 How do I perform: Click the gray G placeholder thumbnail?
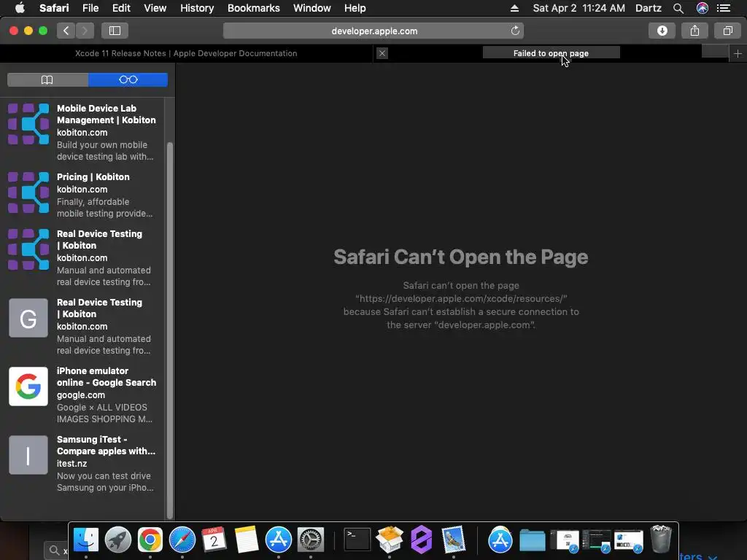[x=28, y=318]
